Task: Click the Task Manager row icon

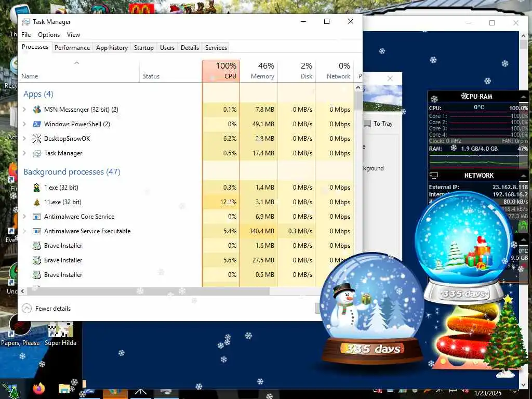Action: coord(37,153)
